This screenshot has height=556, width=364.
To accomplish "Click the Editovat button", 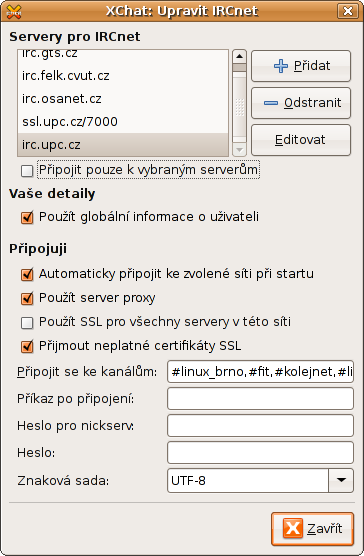I will coord(301,140).
